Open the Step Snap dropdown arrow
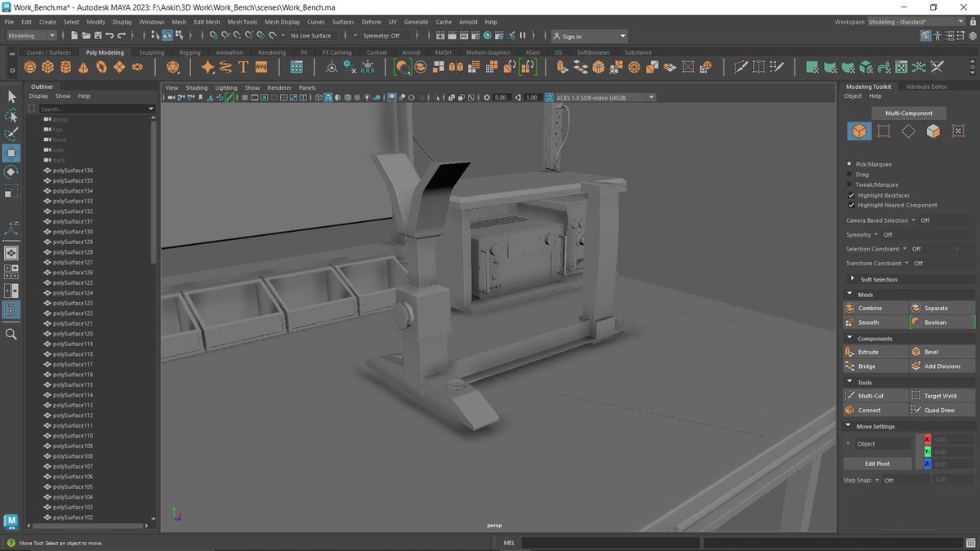This screenshot has height=551, width=980. pos(877,480)
